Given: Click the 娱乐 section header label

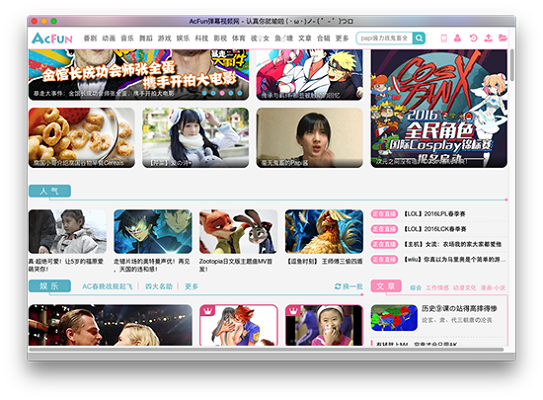Looking at the screenshot, I should point(50,286).
